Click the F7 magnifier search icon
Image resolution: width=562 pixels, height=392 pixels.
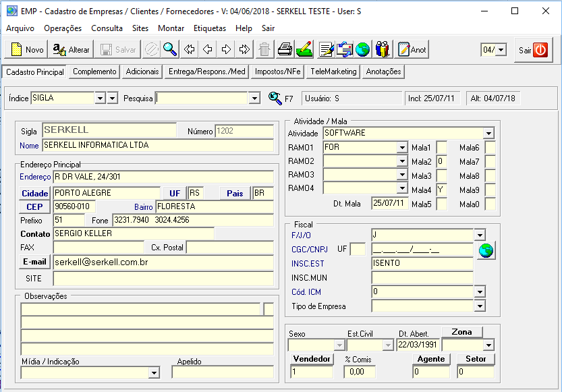[x=275, y=99]
